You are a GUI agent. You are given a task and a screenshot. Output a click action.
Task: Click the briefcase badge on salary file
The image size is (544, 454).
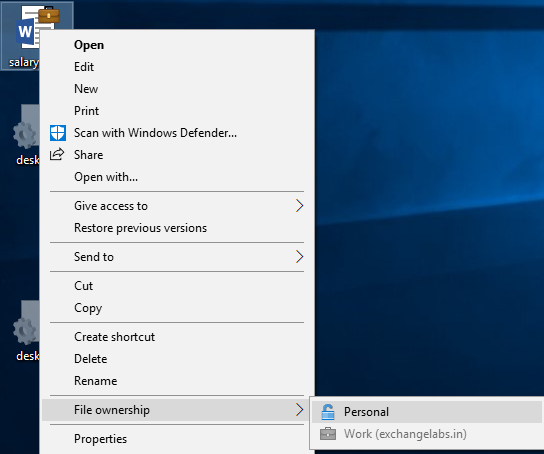49,15
